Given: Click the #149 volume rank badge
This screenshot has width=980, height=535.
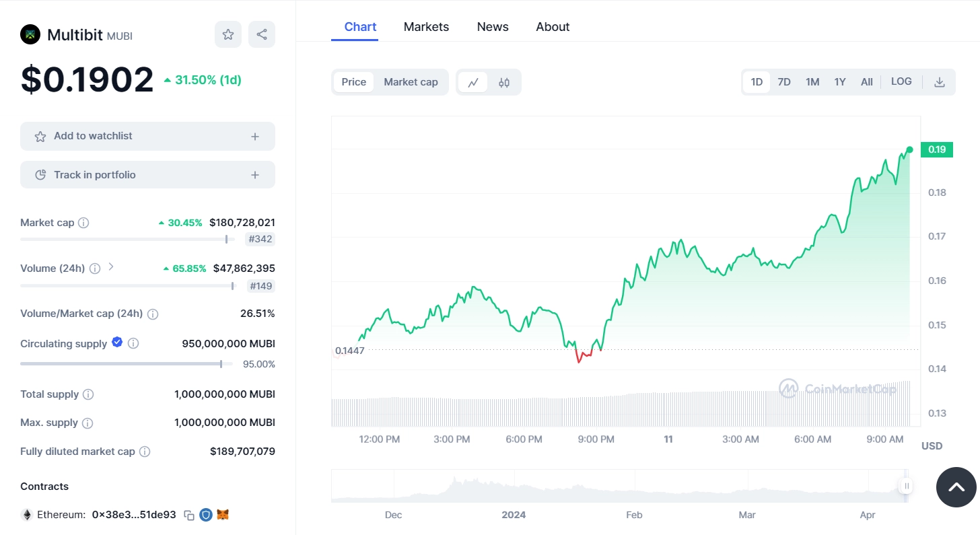Looking at the screenshot, I should [260, 286].
